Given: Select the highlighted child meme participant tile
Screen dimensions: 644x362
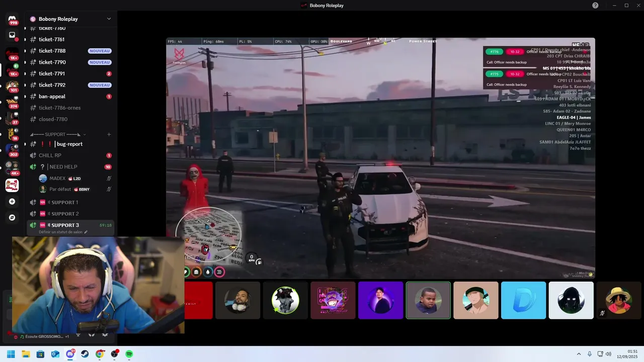Looking at the screenshot, I should pyautogui.click(x=428, y=300).
